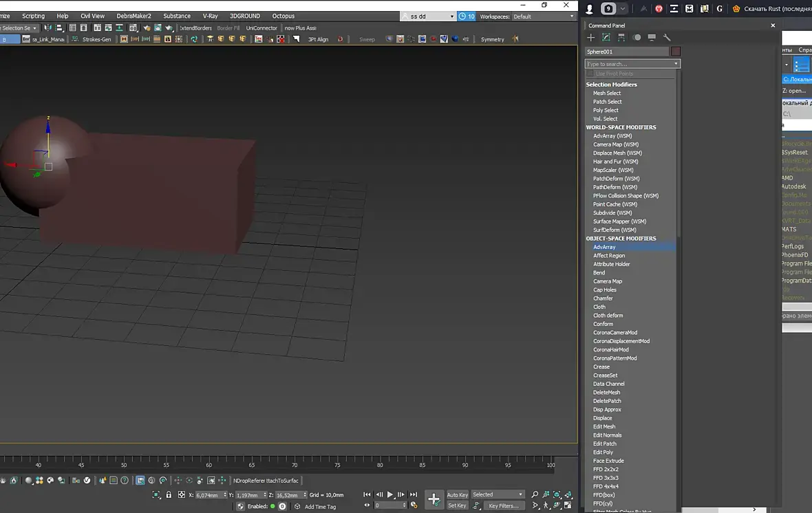Toggle Auto Key animation mode
The image size is (812, 513).
457,494
